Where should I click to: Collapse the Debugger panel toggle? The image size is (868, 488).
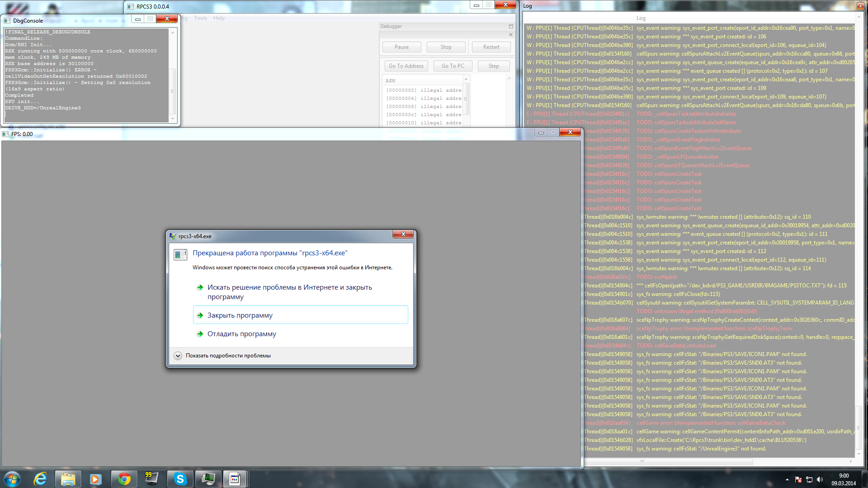coord(511,27)
